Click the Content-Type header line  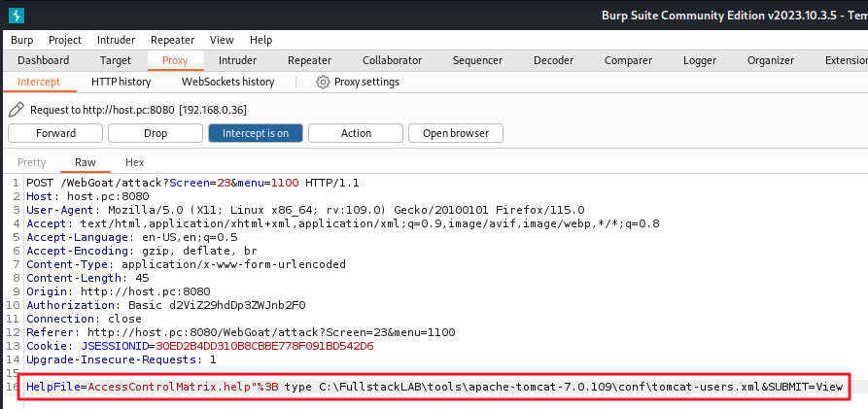[186, 264]
